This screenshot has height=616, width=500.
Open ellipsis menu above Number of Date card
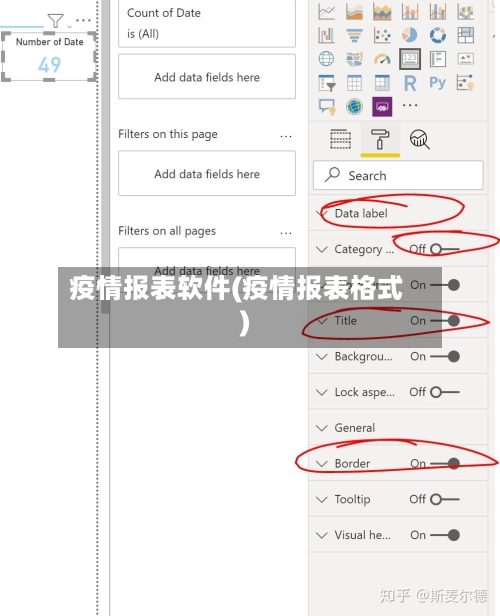point(83,20)
